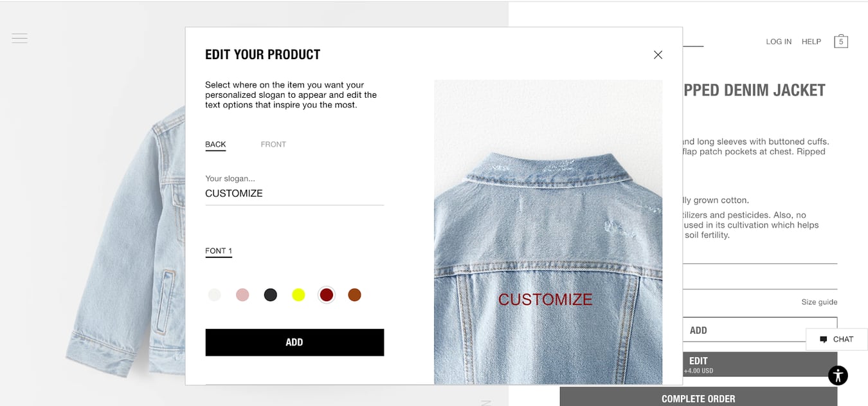Click the slogan text input field
Viewport: 868px width, 406px height.
(294, 193)
